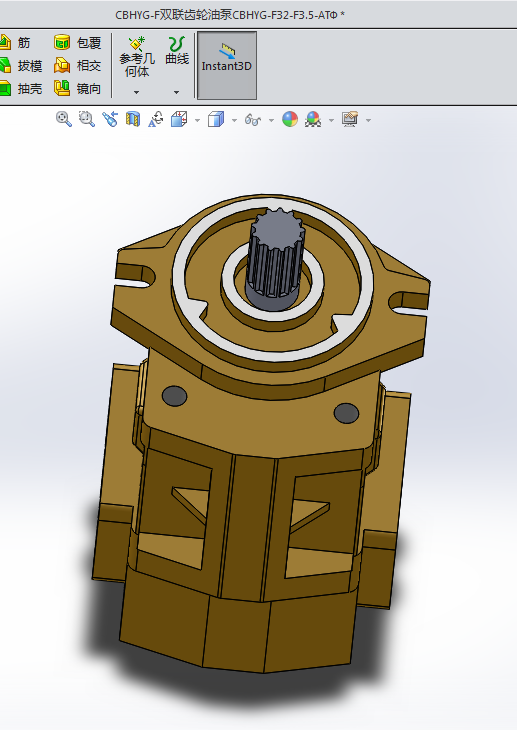
Task: Select the Zoom to Area icon
Action: (87, 119)
